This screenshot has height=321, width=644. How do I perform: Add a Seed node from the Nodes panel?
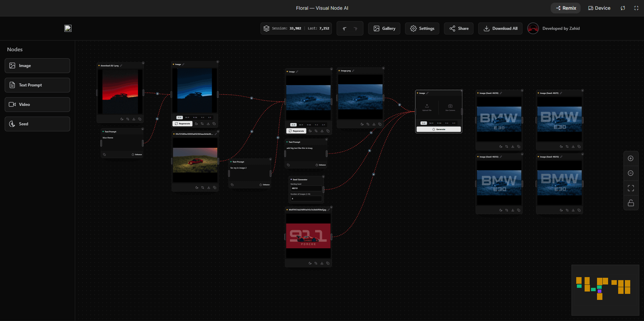coord(37,124)
